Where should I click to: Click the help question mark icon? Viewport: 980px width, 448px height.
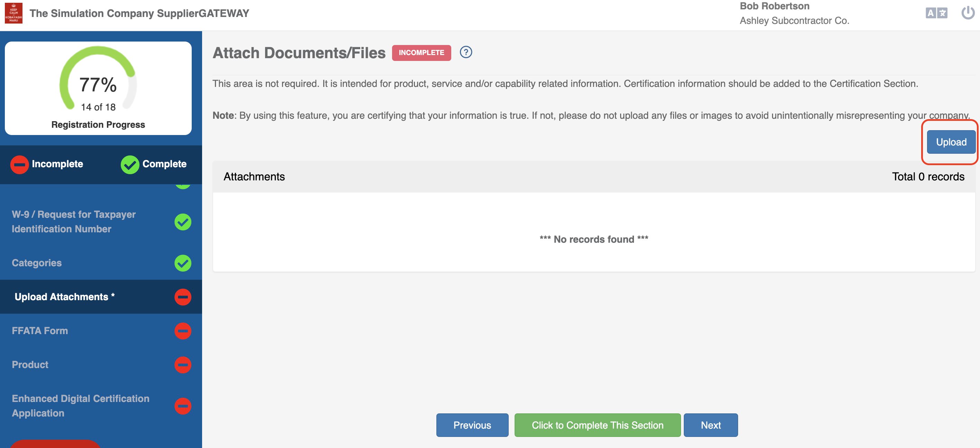[x=466, y=52]
